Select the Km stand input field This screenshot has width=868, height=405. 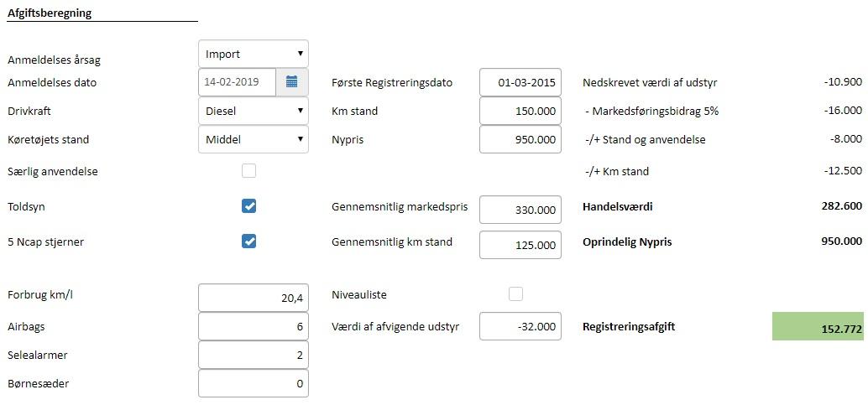(520, 111)
